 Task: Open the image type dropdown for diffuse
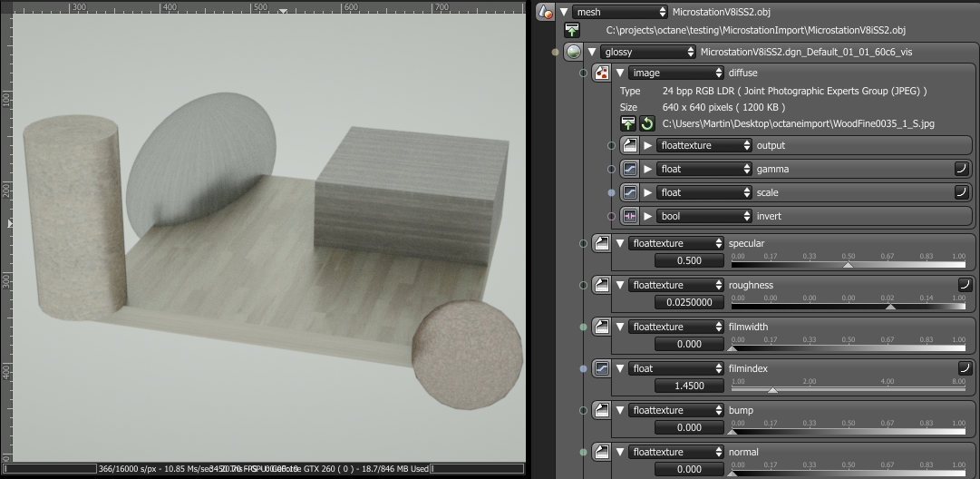(675, 73)
